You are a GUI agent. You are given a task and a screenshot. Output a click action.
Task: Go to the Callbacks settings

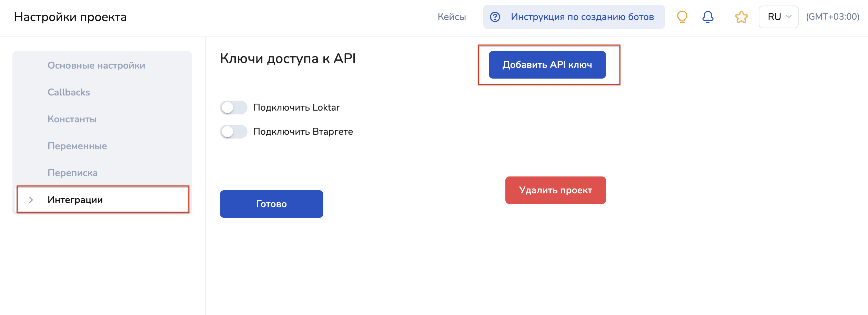pos(69,92)
